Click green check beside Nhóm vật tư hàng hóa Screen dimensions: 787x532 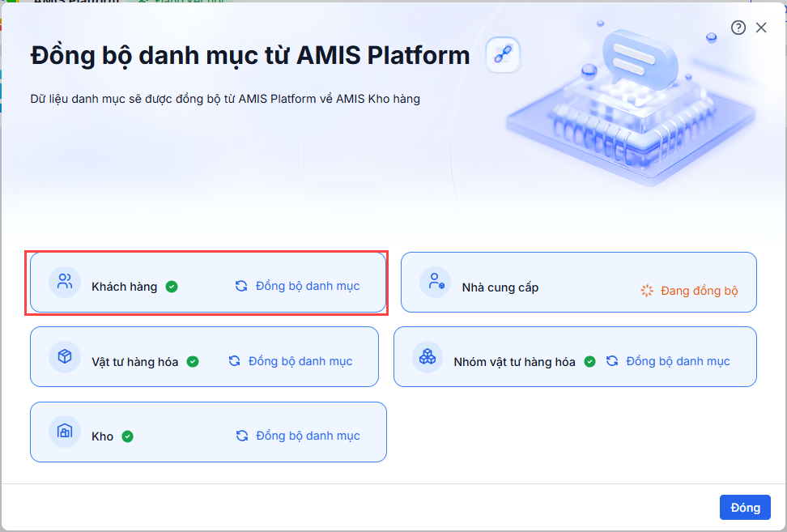coord(589,361)
